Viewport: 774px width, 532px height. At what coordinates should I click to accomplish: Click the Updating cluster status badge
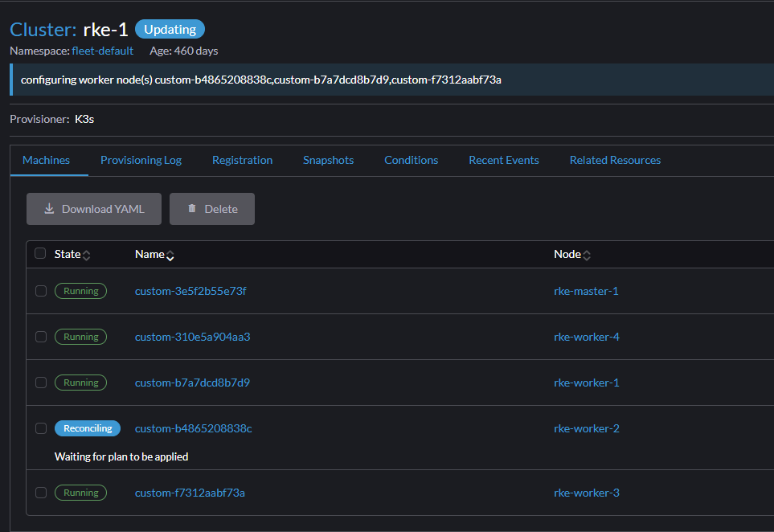click(170, 30)
